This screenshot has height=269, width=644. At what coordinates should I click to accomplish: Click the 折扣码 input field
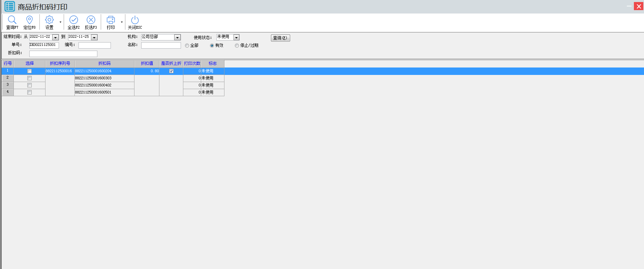click(x=63, y=54)
